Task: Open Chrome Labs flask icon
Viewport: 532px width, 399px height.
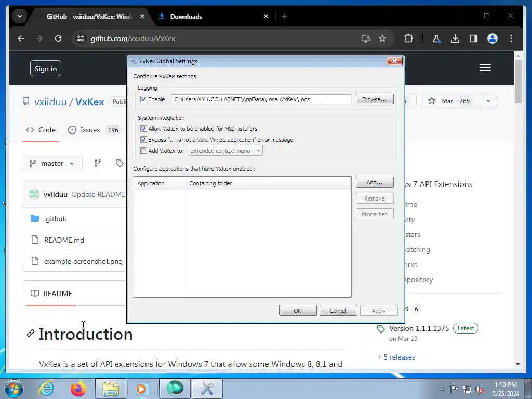Action: pos(436,38)
